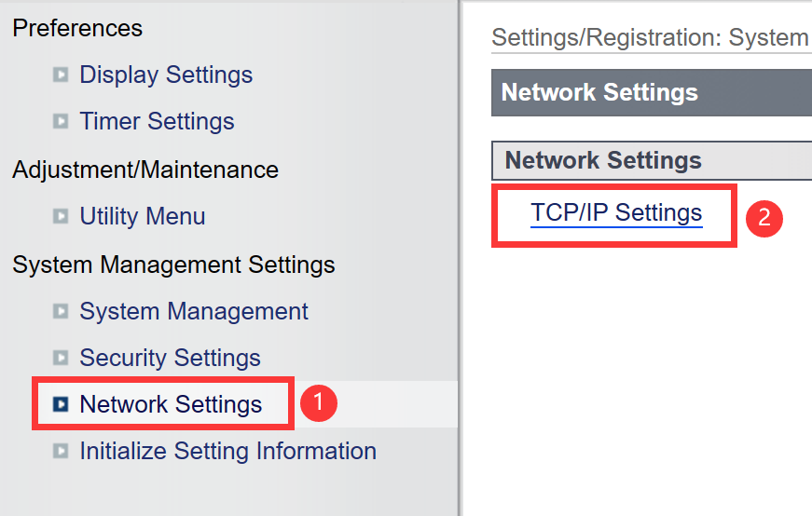Click the arrow icon beside Utility Menu
Screen dimensions: 812x516
click(x=61, y=216)
